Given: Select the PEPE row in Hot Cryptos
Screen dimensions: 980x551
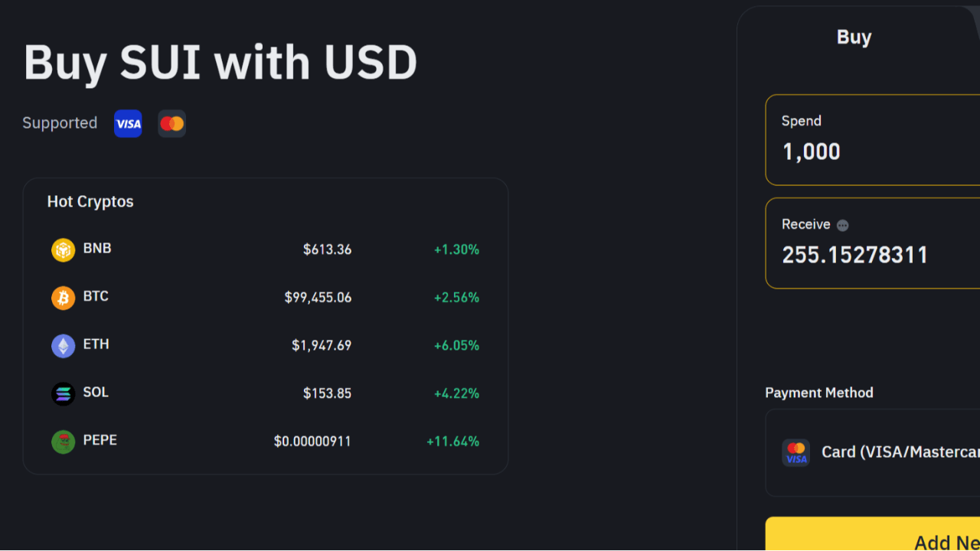Looking at the screenshot, I should pyautogui.click(x=266, y=441).
